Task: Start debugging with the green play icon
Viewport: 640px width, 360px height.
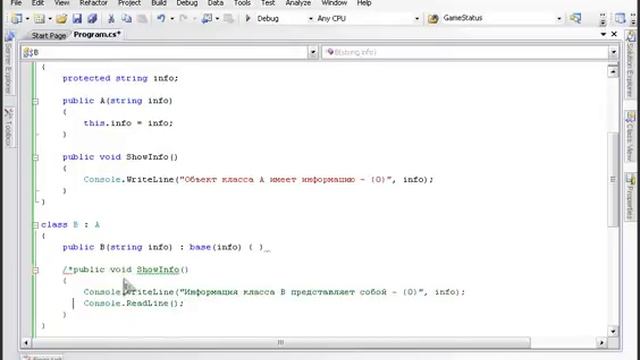Action: (x=248, y=18)
